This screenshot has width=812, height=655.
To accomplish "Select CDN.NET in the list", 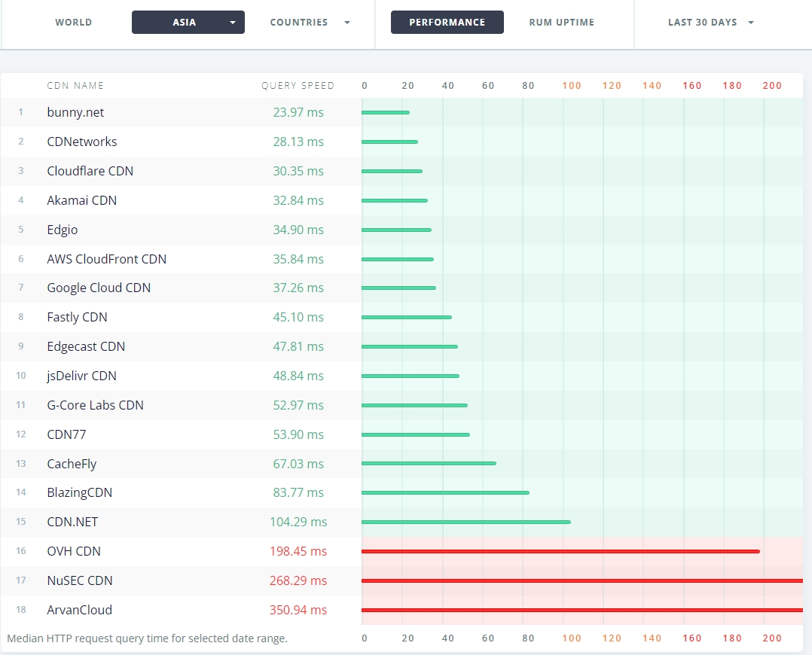I will 72,522.
